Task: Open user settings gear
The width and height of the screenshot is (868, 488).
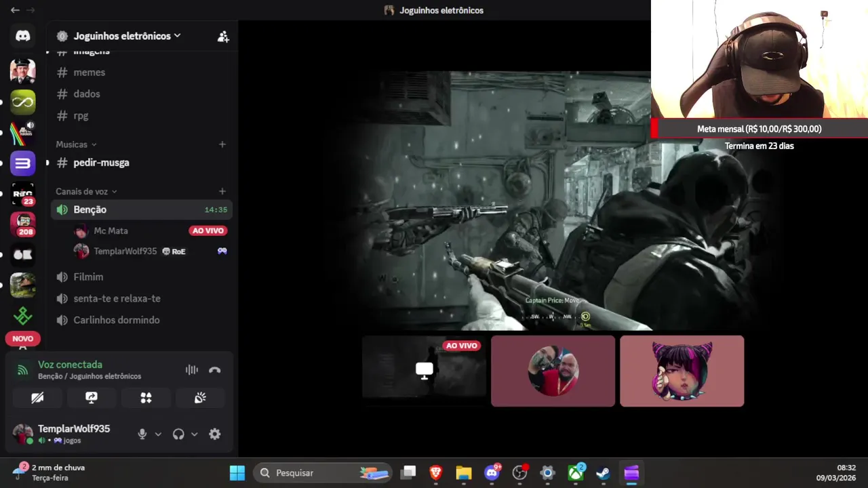Action: point(215,434)
